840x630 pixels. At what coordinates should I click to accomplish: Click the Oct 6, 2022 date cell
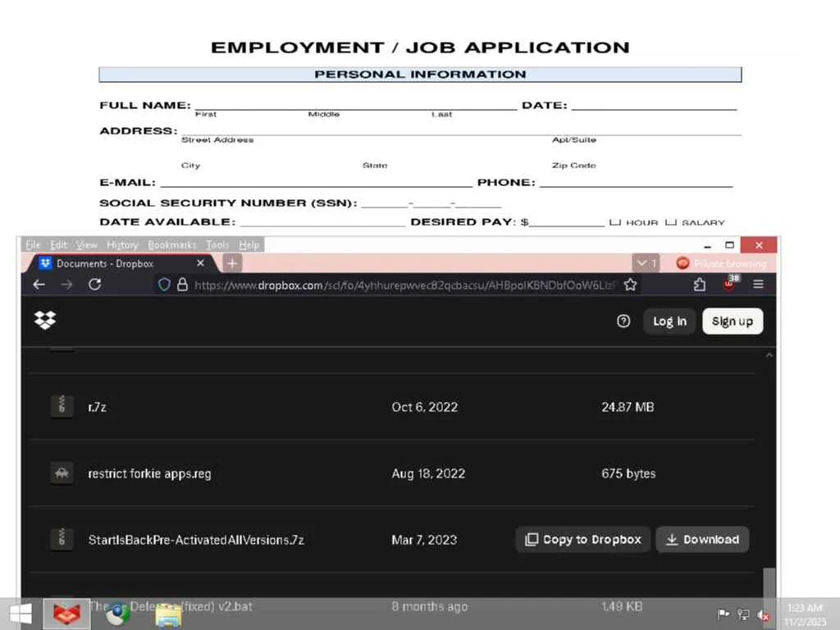point(425,407)
